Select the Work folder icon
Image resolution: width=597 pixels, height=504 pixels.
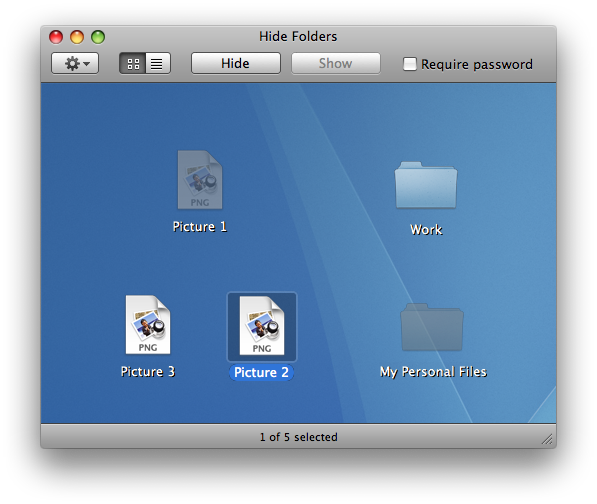click(x=426, y=185)
